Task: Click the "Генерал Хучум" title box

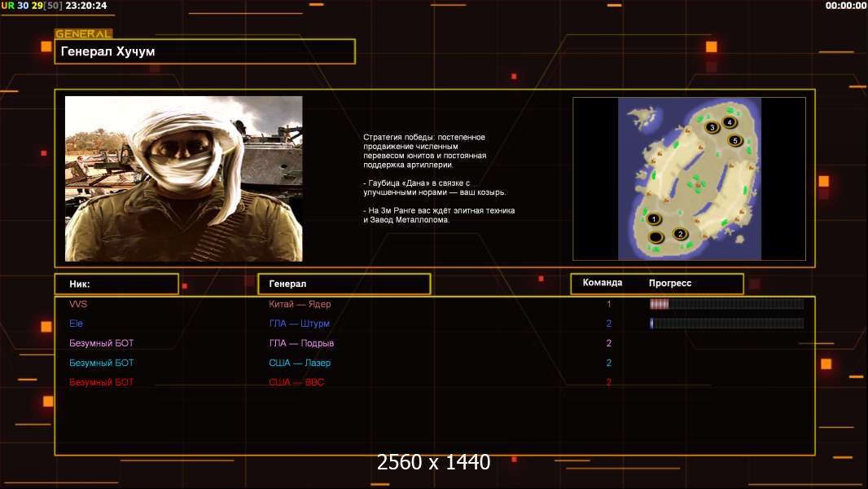Action: 204,51
